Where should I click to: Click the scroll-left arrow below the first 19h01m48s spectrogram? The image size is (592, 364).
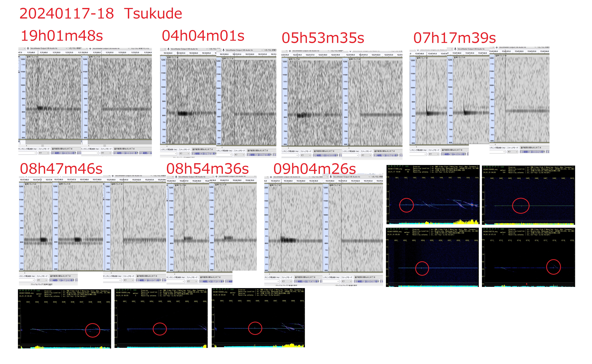point(27,146)
